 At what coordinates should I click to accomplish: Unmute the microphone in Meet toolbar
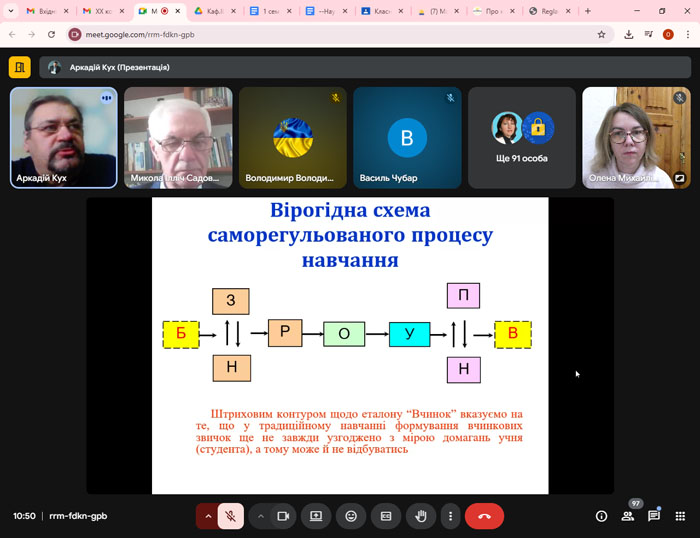pyautogui.click(x=230, y=516)
